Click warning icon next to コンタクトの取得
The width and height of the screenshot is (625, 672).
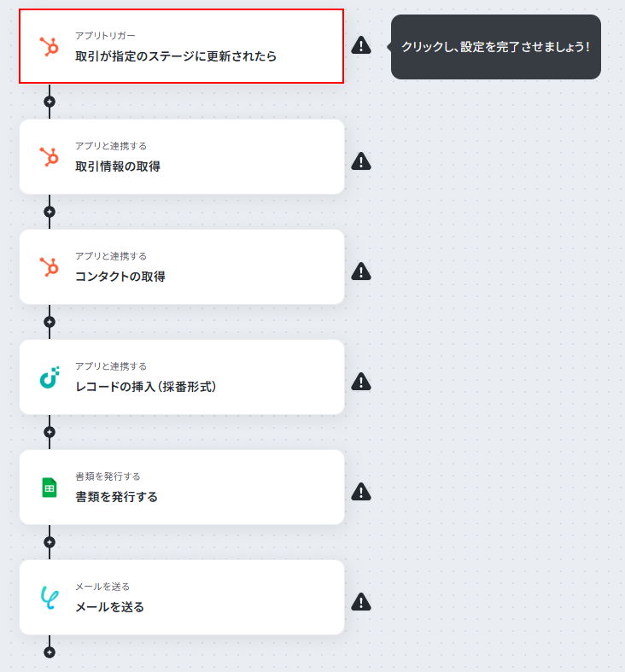(361, 272)
